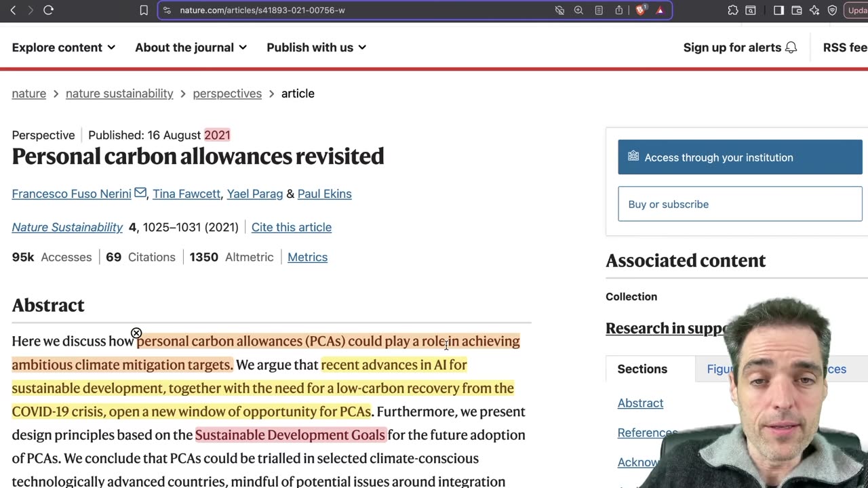
Task: Click highlighted year 2021 in publish date
Action: coord(217,135)
